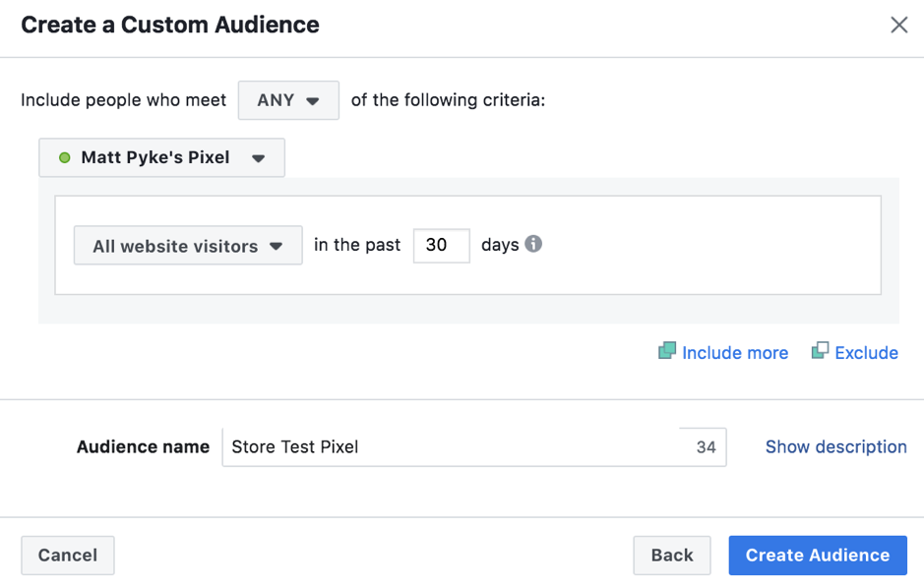The height and width of the screenshot is (587, 924).
Task: Click the 'in the past' text
Action: pos(357,245)
